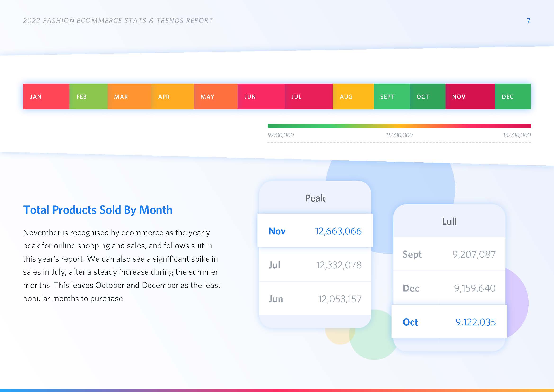Click the Jun 12,053,157 row
Screen dimensions: 554x392
pos(315,299)
